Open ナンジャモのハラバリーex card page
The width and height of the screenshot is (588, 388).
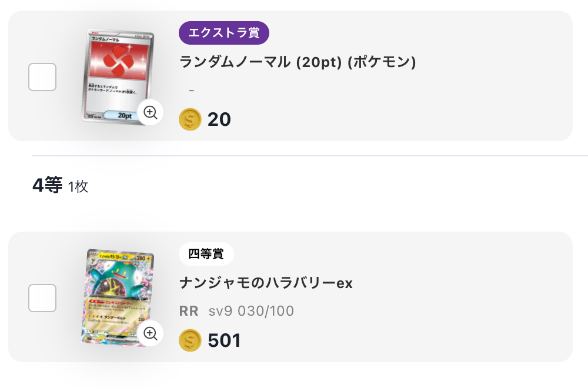click(x=267, y=283)
